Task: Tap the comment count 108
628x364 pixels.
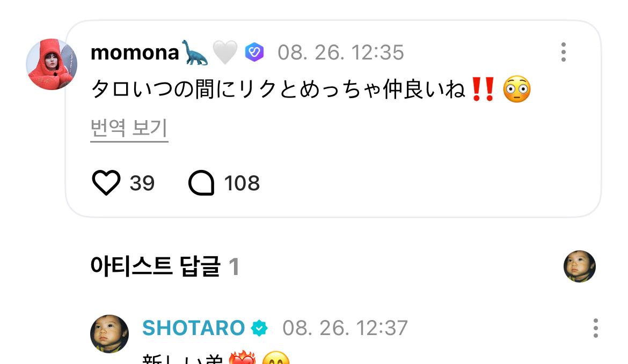Action: pyautogui.click(x=242, y=183)
